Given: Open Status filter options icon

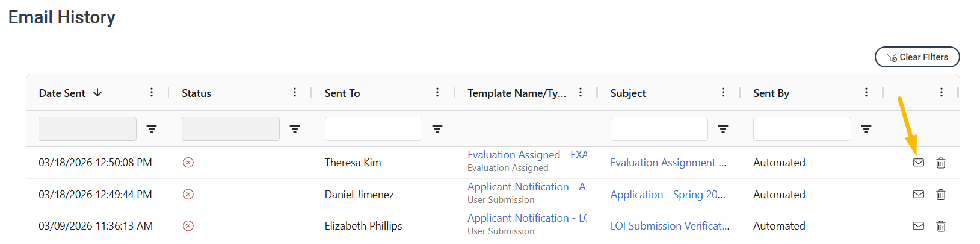Looking at the screenshot, I should (x=295, y=129).
